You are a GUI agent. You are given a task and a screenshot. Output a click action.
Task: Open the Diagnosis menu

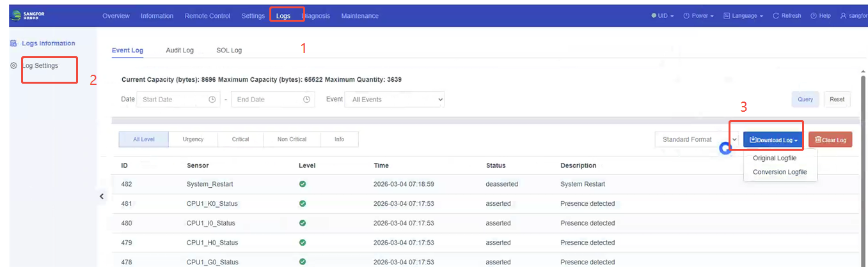click(x=316, y=16)
